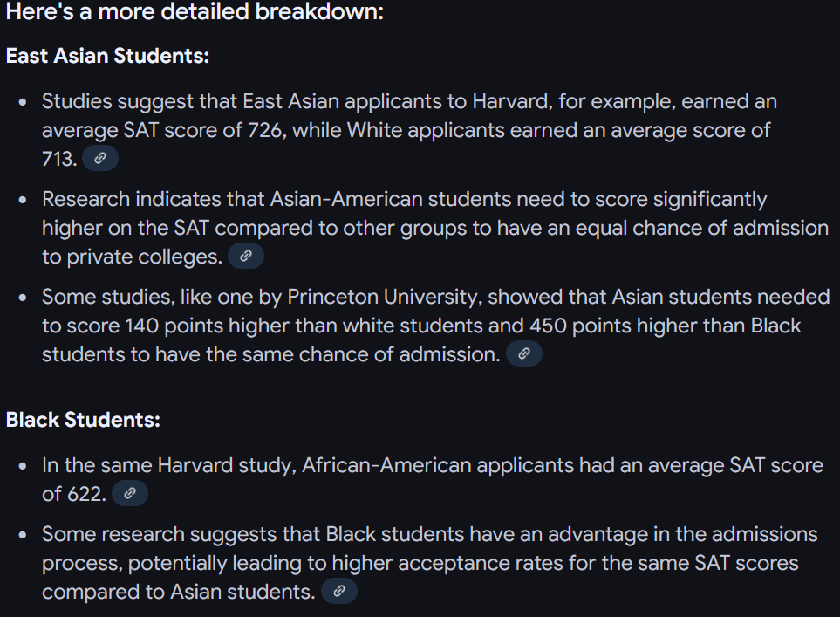Image resolution: width=840 pixels, height=617 pixels.
Task: Click the bullet dot before "Studies suggest"
Action: point(23,102)
